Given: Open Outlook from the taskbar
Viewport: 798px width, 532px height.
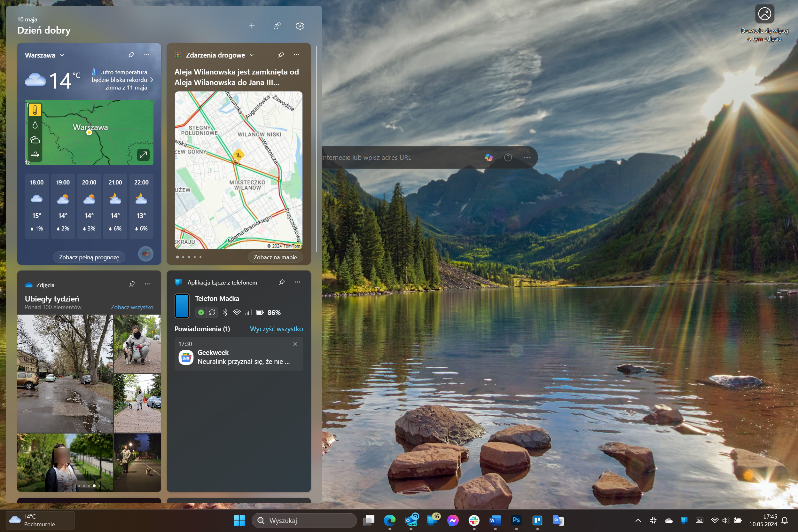Looking at the screenshot, I should pyautogui.click(x=411, y=520).
